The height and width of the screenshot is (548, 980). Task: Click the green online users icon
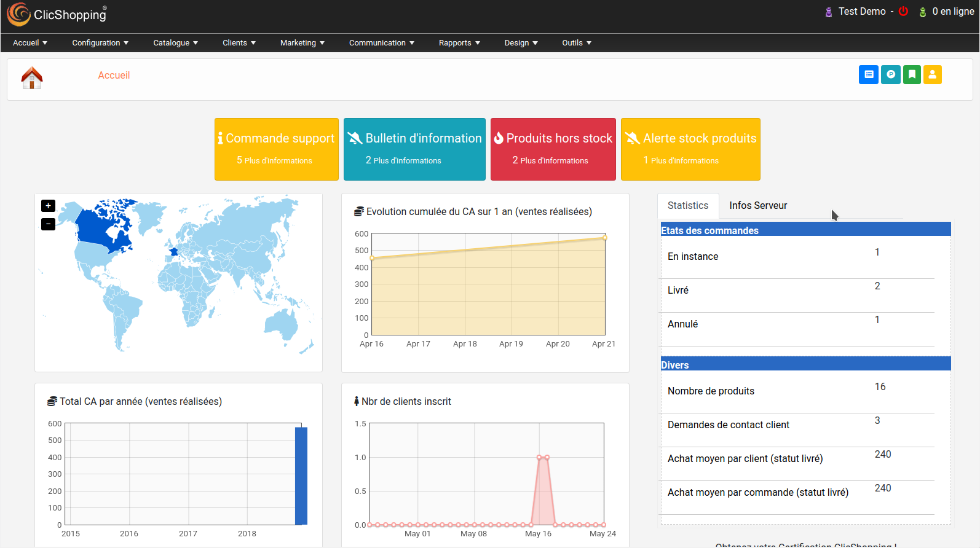923,12
